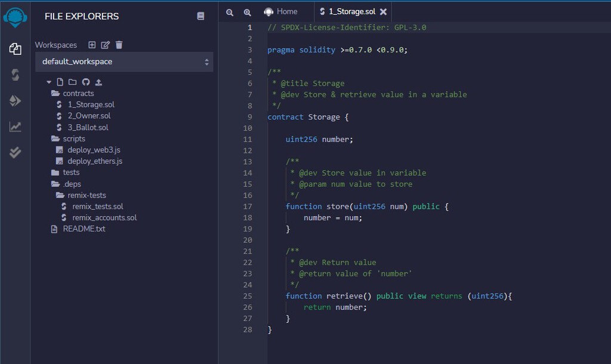This screenshot has height=364, width=611.
Task: Close the 1_Storage.sol tab
Action: coord(384,11)
